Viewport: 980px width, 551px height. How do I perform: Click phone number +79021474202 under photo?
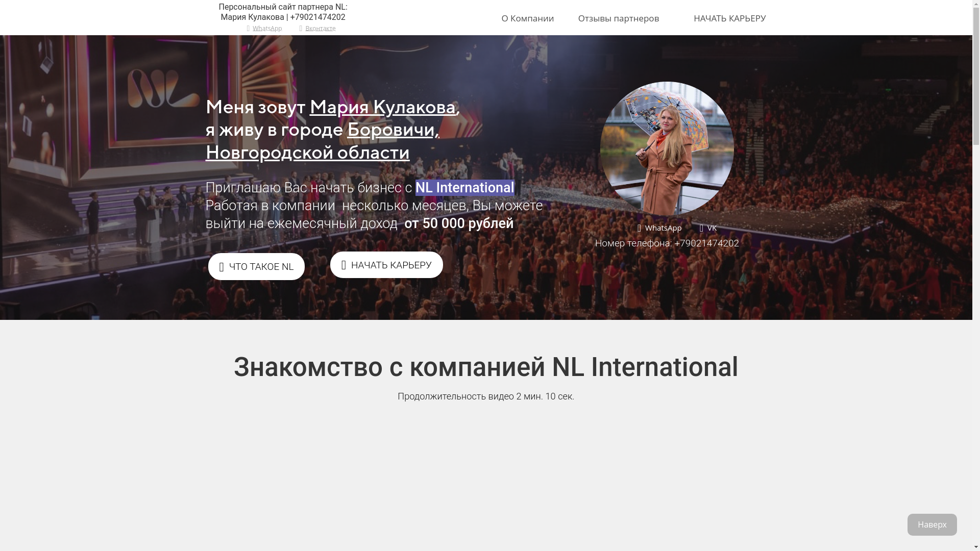coord(706,243)
